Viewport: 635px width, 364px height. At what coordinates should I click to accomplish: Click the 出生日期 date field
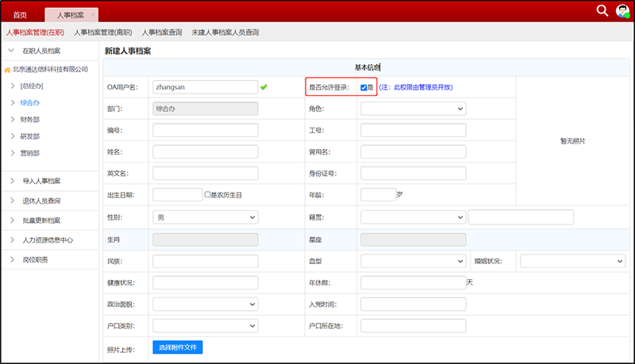click(178, 194)
